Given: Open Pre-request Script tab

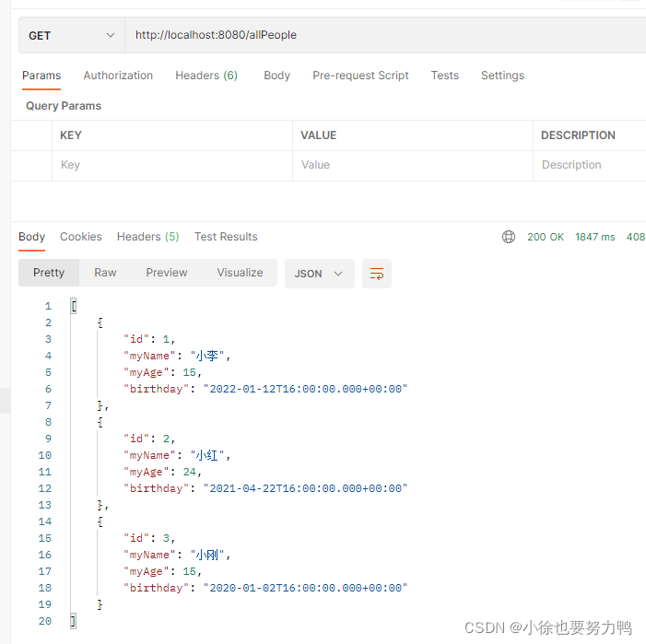Looking at the screenshot, I should coord(360,76).
